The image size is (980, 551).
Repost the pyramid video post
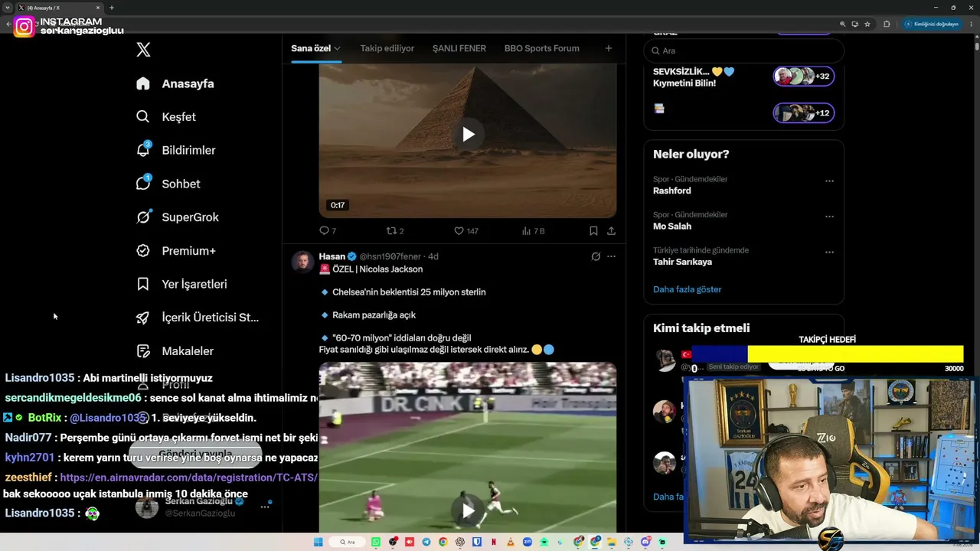tap(395, 230)
